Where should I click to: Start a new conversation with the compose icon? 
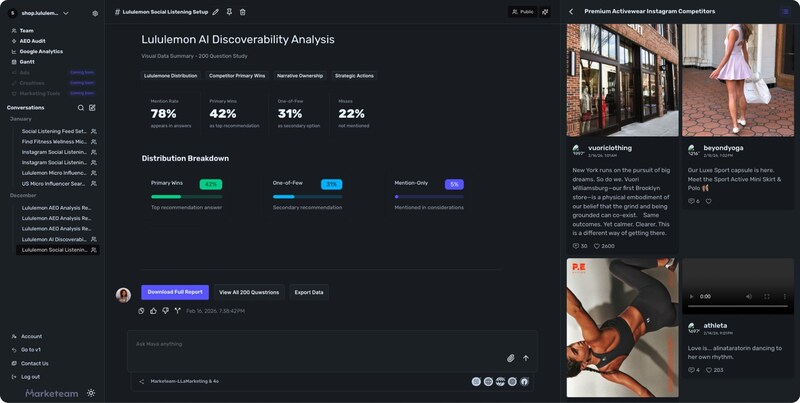point(93,107)
